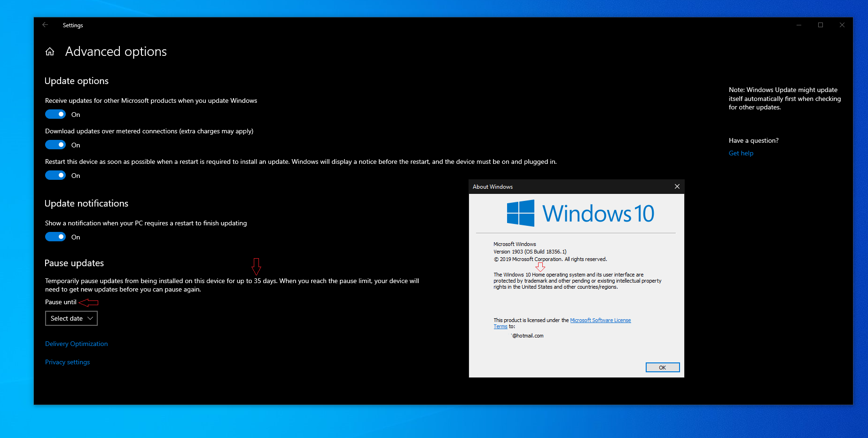Minimize the Settings window
This screenshot has height=438, width=868.
(799, 25)
